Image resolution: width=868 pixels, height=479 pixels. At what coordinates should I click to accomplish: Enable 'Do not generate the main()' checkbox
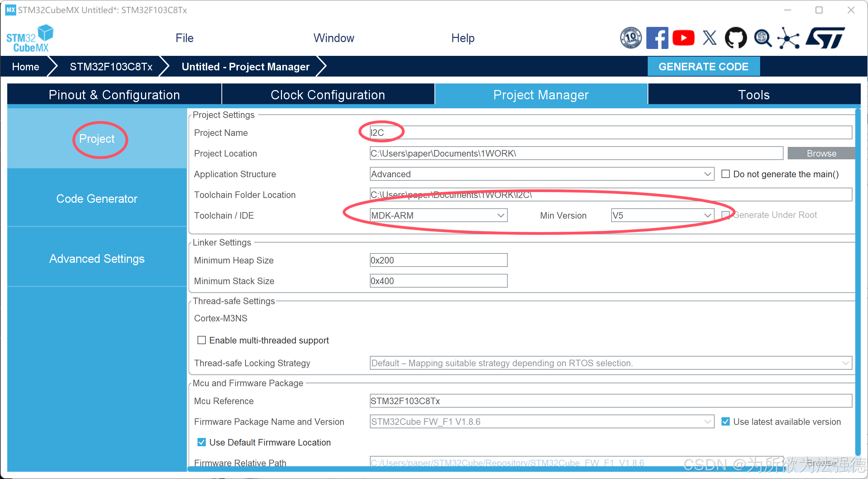pyautogui.click(x=725, y=174)
